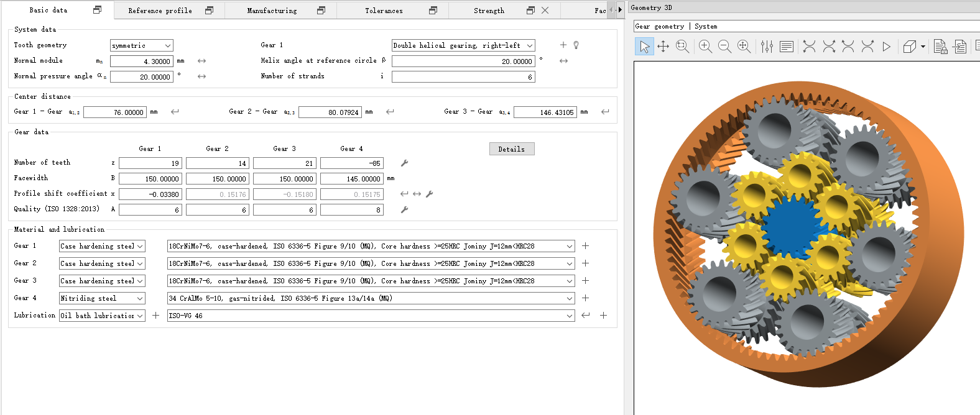Click the plus icon beside Gear 3 material
Screen dimensions: 980x415
click(x=585, y=281)
